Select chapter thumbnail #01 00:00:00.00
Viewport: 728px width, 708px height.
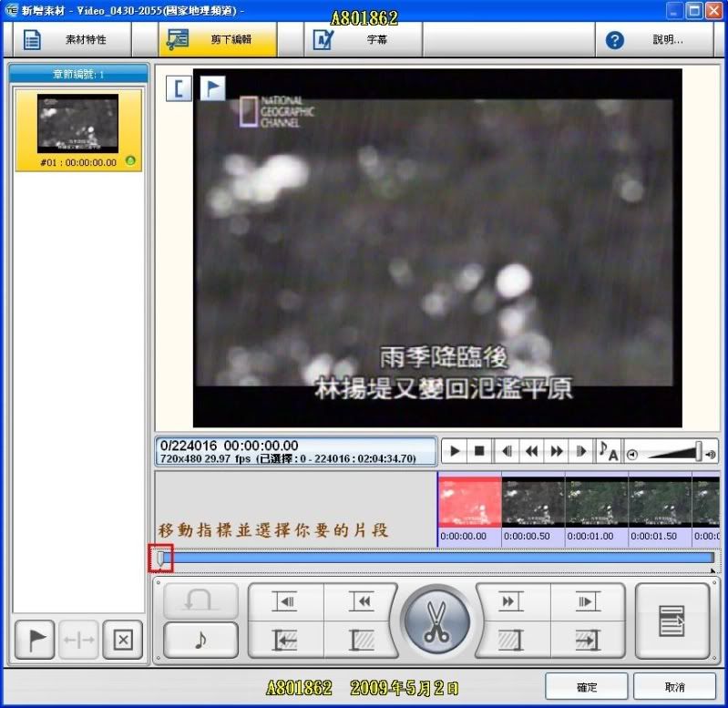(78, 130)
